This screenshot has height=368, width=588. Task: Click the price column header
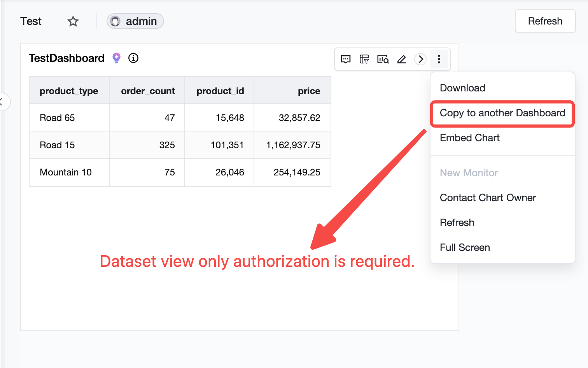(292, 90)
